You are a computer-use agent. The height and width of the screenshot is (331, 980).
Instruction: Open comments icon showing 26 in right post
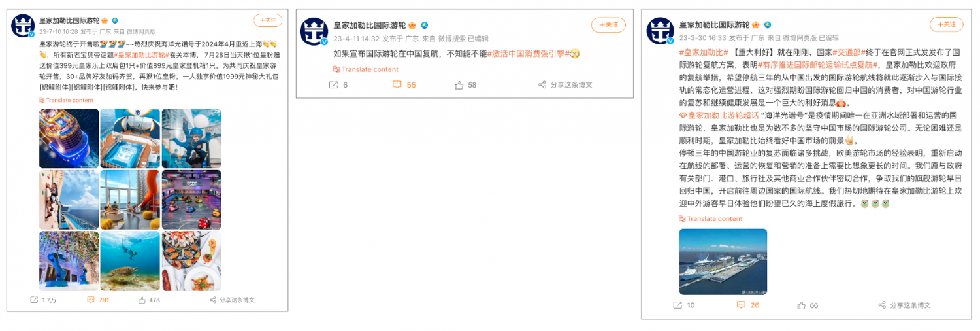(x=741, y=305)
